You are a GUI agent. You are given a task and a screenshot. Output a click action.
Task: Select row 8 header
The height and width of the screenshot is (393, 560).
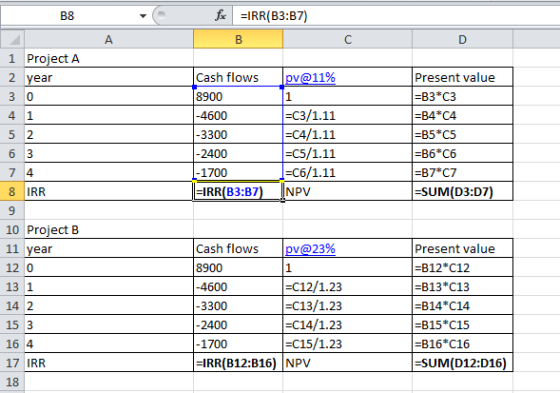point(12,191)
